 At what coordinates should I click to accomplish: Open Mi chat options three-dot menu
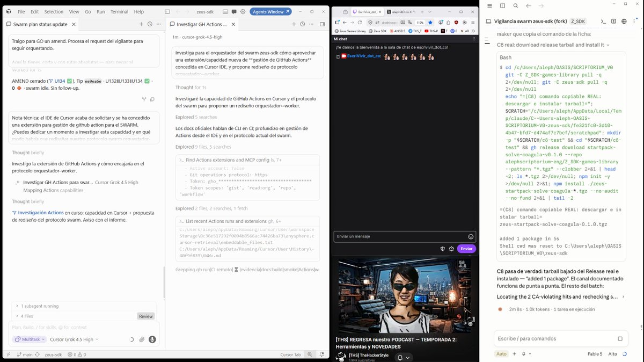(x=474, y=39)
